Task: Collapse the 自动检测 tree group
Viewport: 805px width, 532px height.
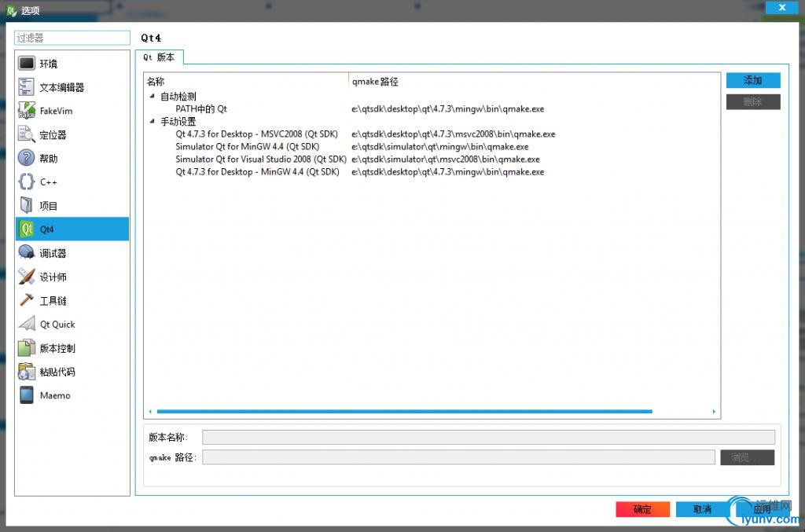Action: pyautogui.click(x=152, y=96)
